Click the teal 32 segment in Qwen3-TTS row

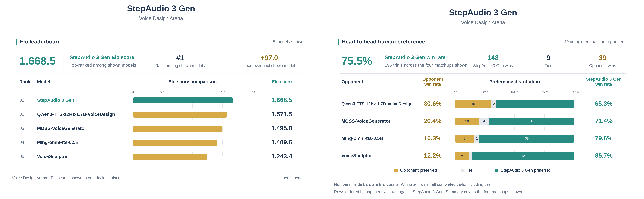[x=535, y=104]
